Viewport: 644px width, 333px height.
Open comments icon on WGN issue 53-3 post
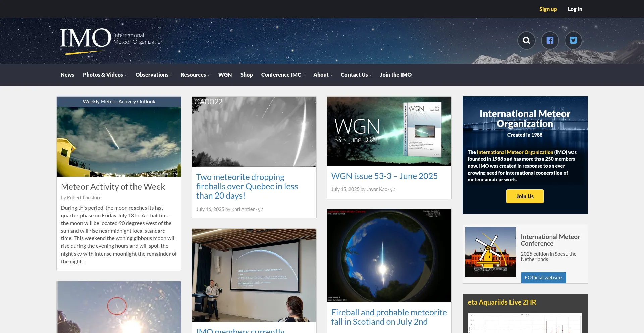tap(393, 189)
